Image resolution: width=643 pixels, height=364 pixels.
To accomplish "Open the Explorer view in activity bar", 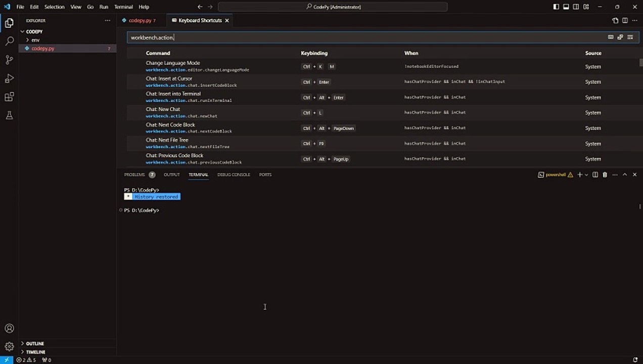I will point(9,23).
